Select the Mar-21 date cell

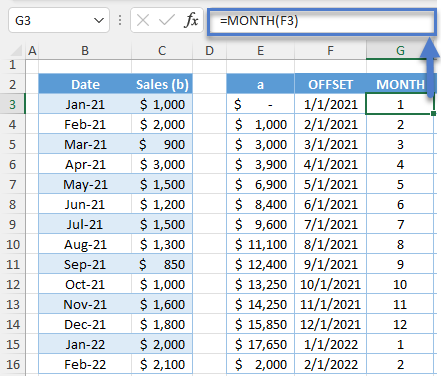coord(85,144)
